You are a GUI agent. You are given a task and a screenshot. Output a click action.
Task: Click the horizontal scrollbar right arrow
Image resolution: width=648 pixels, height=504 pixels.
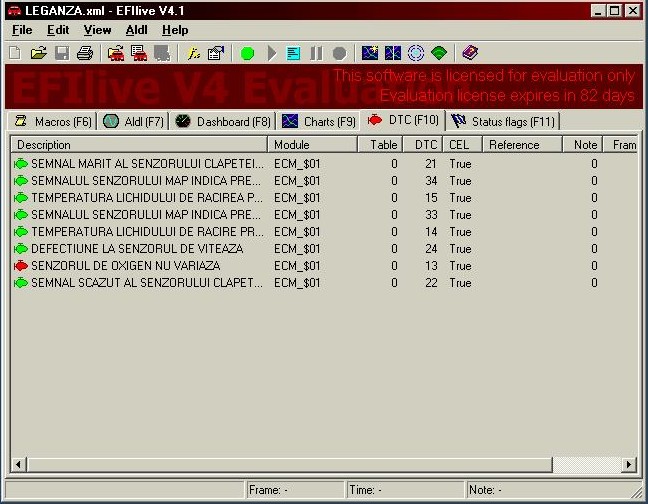pos(629,465)
